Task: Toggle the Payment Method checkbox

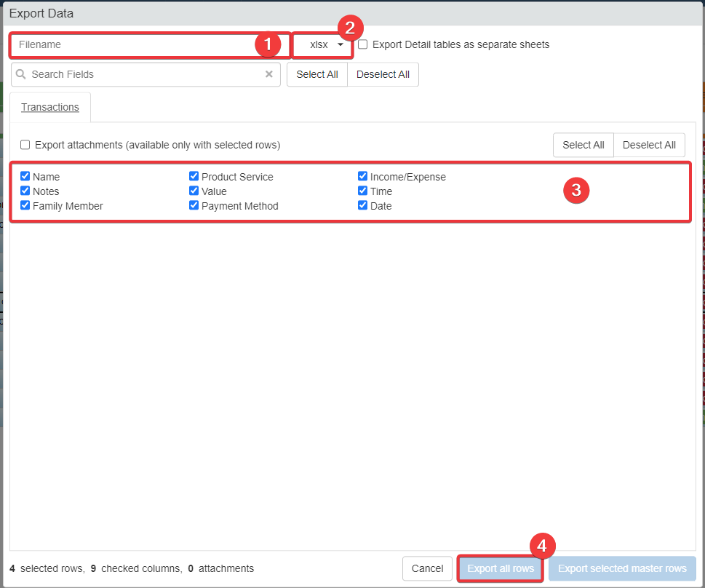Action: point(194,205)
